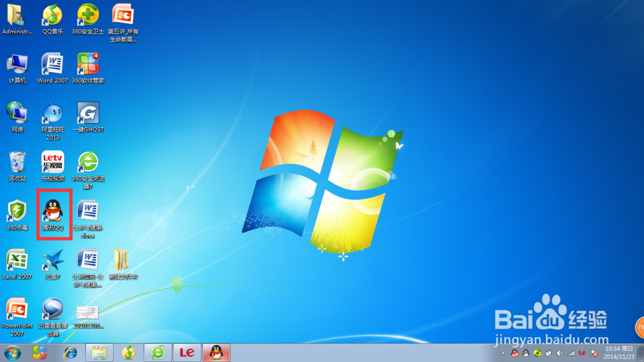The width and height of the screenshot is (644, 362).
Task: Open 360软件管家 desktop shortcut
Action: point(88,68)
